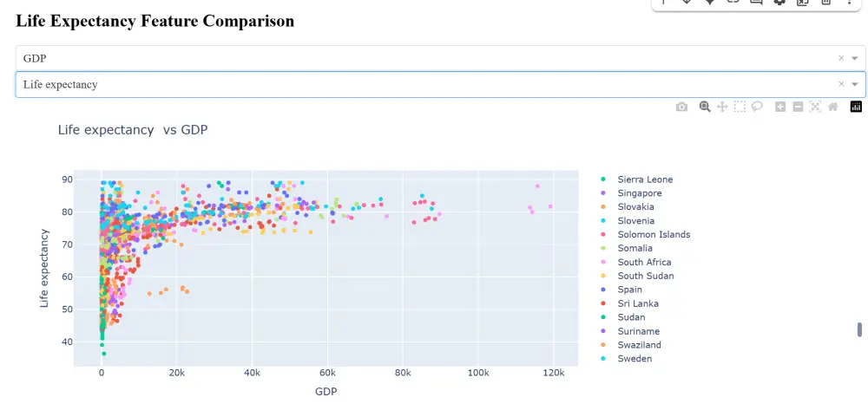Expand the Life expectancy dropdown arrow
This screenshot has width=868, height=404.
coord(855,84)
